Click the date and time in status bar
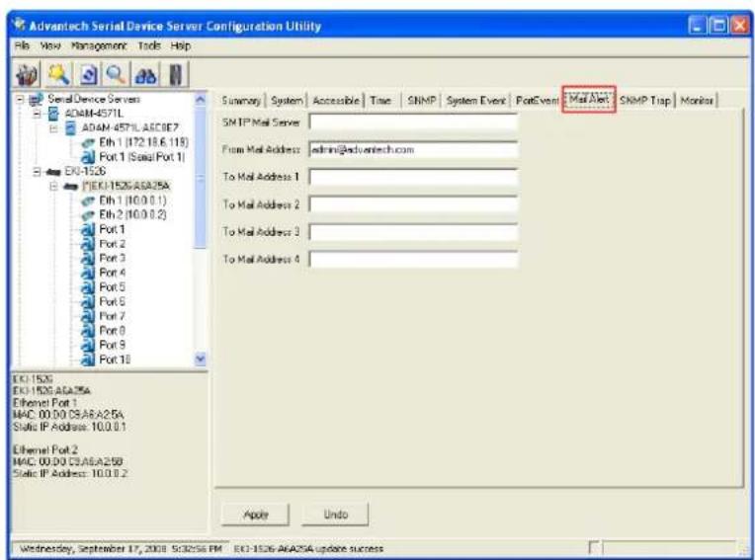755x560 pixels. pyautogui.click(x=121, y=549)
